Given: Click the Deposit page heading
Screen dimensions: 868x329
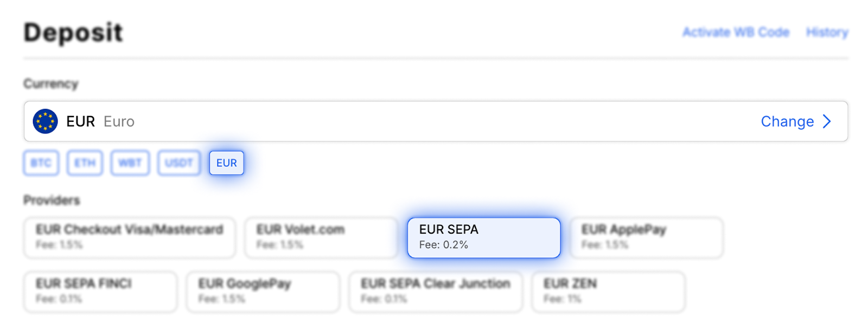Looking at the screenshot, I should tap(73, 33).
